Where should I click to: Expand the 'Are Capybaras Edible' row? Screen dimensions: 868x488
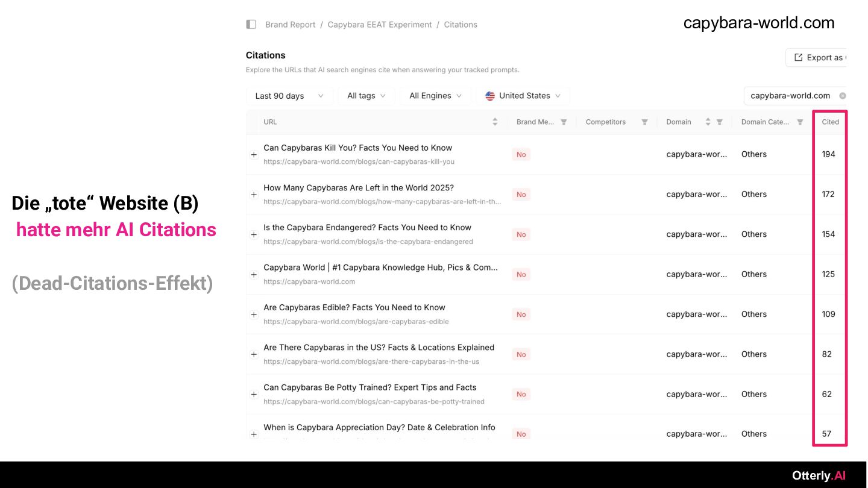click(x=254, y=314)
